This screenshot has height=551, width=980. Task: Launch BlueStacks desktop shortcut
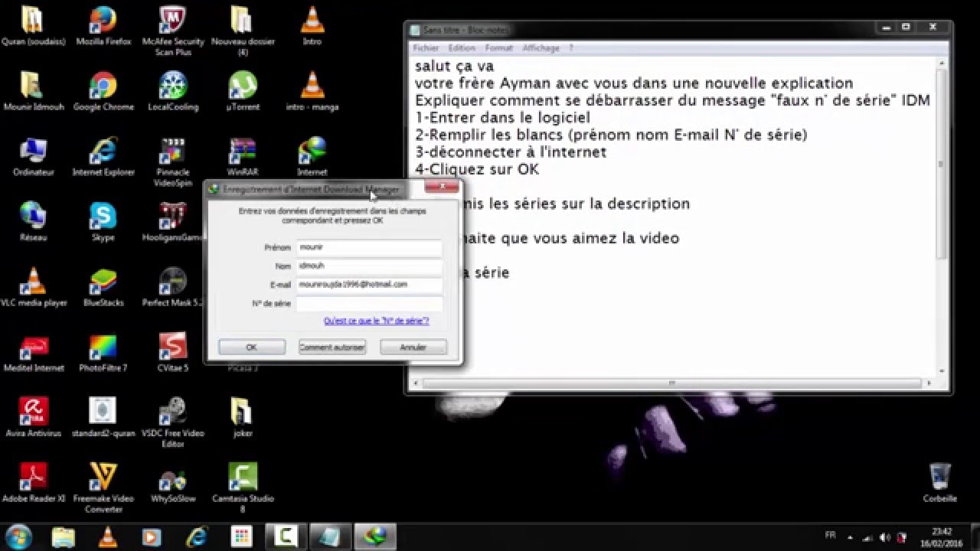coord(103,286)
